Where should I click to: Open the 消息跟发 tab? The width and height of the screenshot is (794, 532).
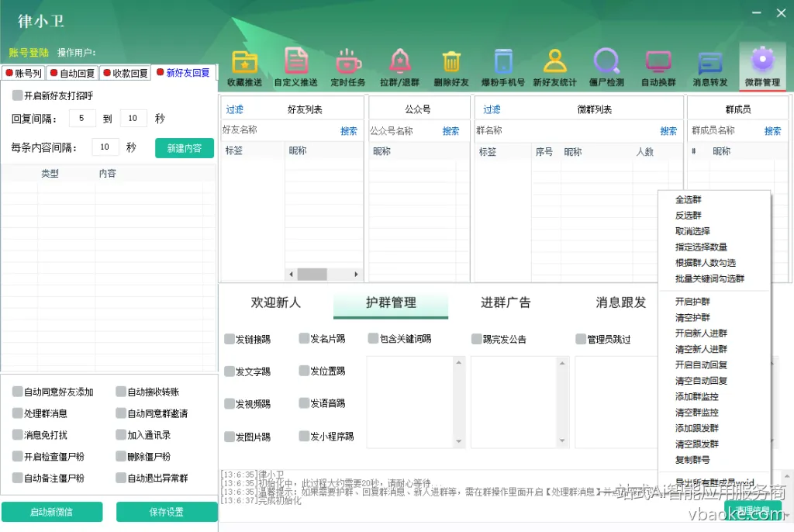(621, 302)
